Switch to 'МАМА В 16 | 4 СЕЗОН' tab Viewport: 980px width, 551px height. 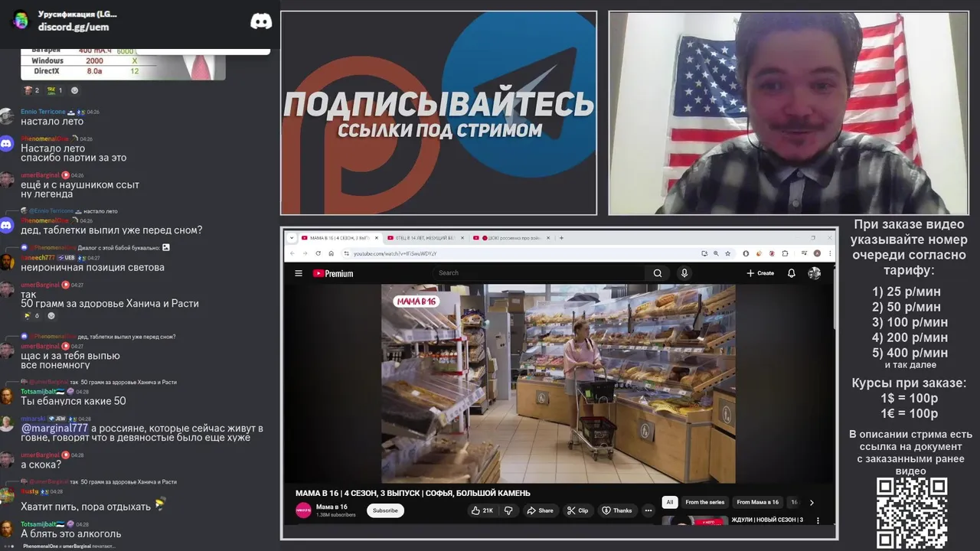[338, 238]
